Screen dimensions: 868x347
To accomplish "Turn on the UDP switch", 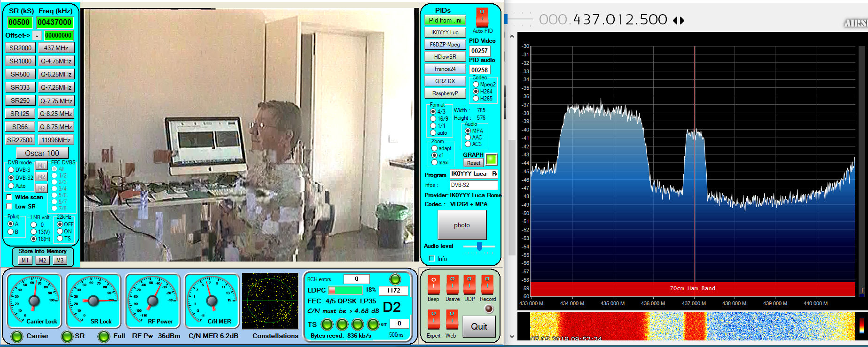I will [469, 285].
